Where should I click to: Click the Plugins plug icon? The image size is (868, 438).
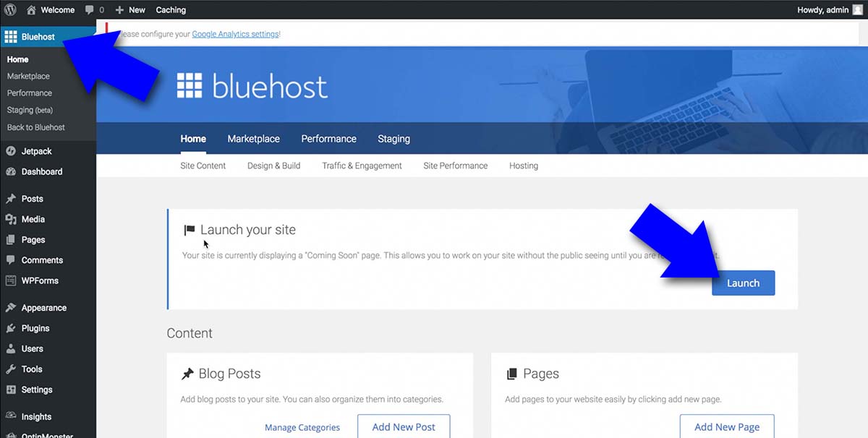point(11,328)
